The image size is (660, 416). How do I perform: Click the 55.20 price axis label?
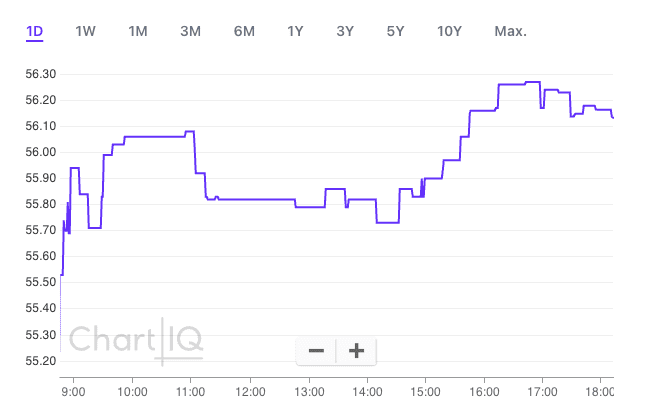40,361
